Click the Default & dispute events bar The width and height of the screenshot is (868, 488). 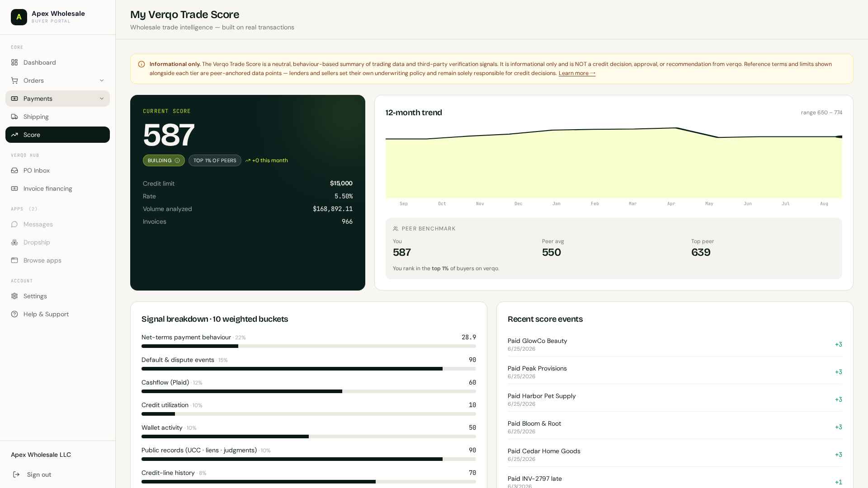click(x=308, y=369)
